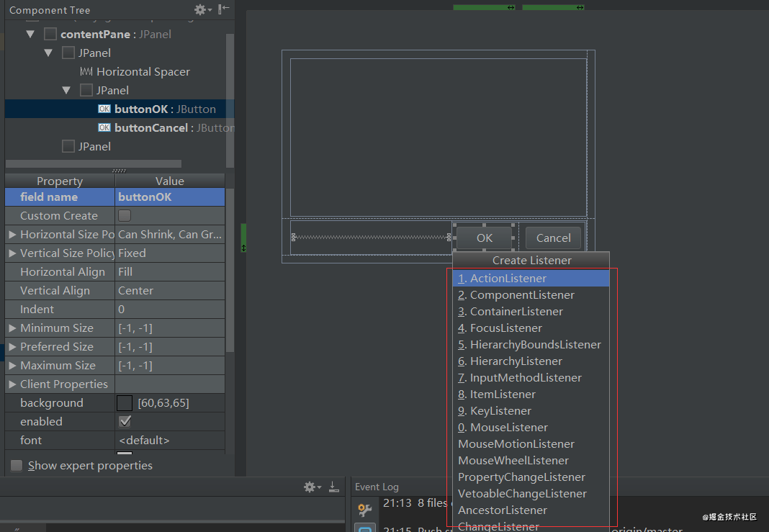Choose ComponentListener from the popup

tap(531, 295)
